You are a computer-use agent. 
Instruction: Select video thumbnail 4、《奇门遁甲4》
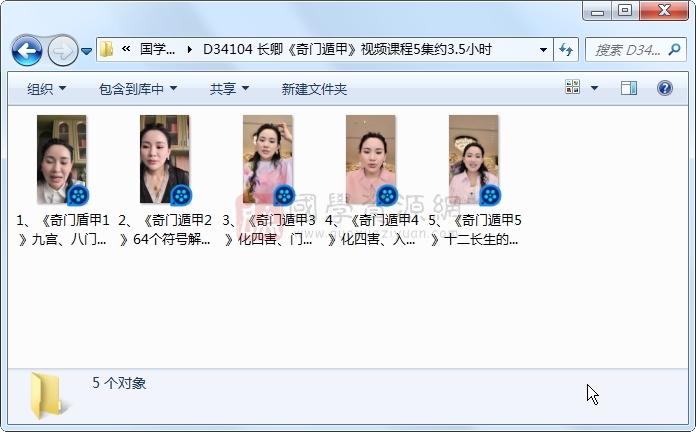(x=371, y=159)
